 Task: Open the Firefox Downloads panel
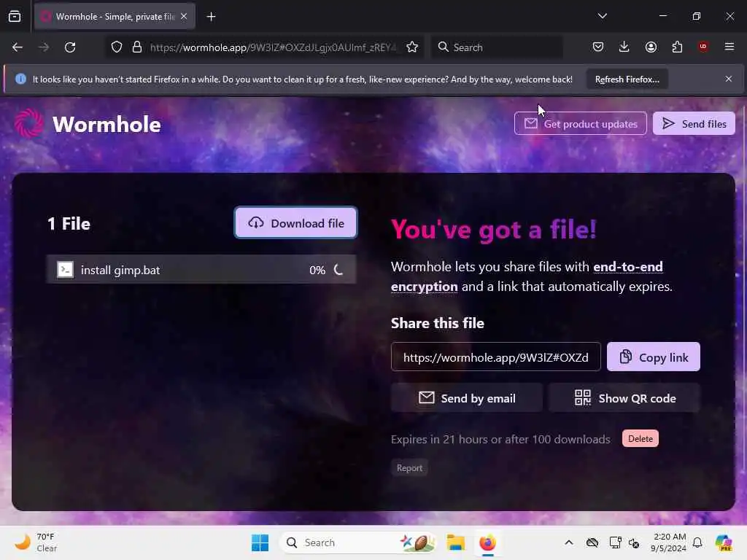pyautogui.click(x=624, y=47)
